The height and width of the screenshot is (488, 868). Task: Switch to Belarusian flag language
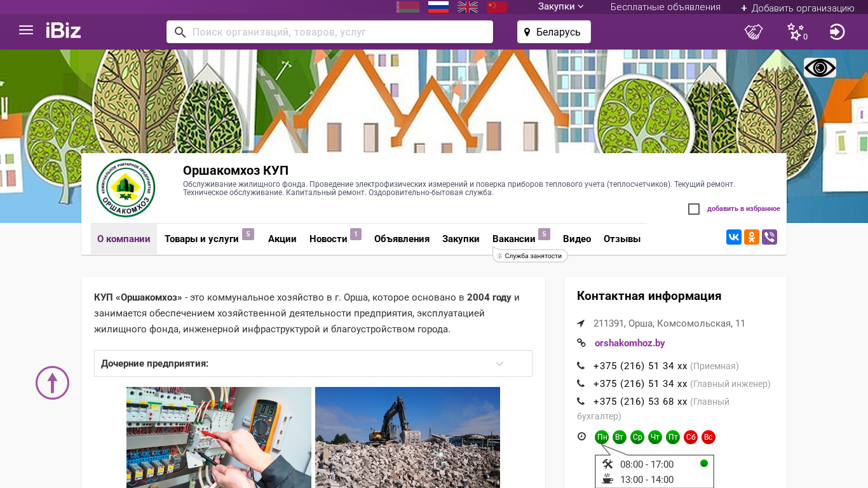[x=408, y=7]
